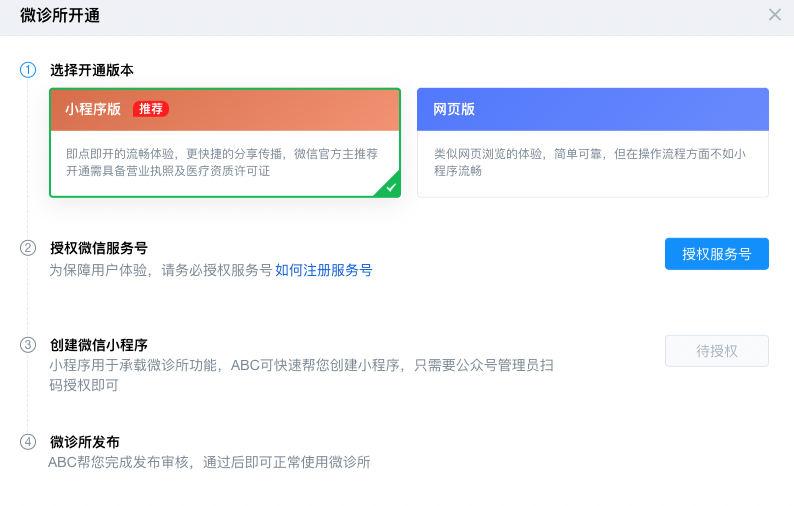This screenshot has height=506, width=794.
Task: Click the 小程序版 description text
Action: [x=222, y=162]
